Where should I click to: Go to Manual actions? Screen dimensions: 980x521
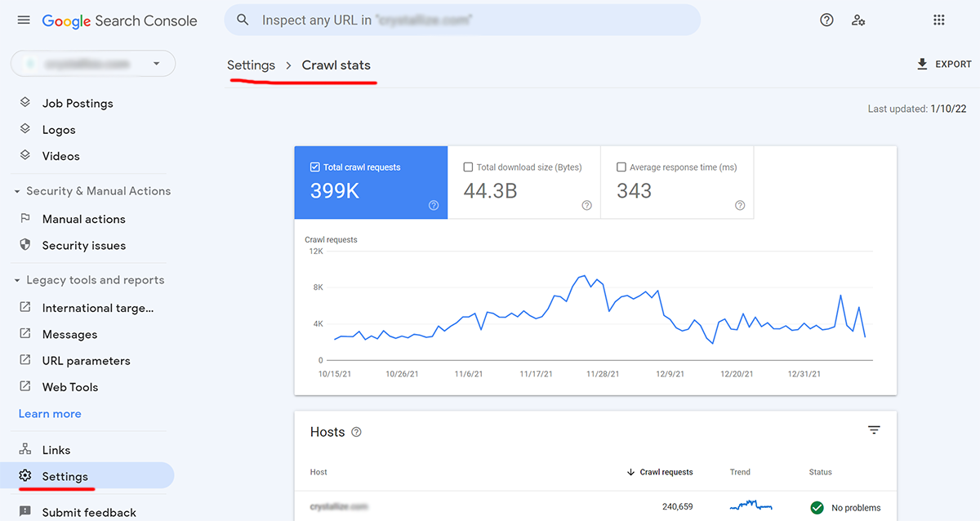[x=84, y=219]
